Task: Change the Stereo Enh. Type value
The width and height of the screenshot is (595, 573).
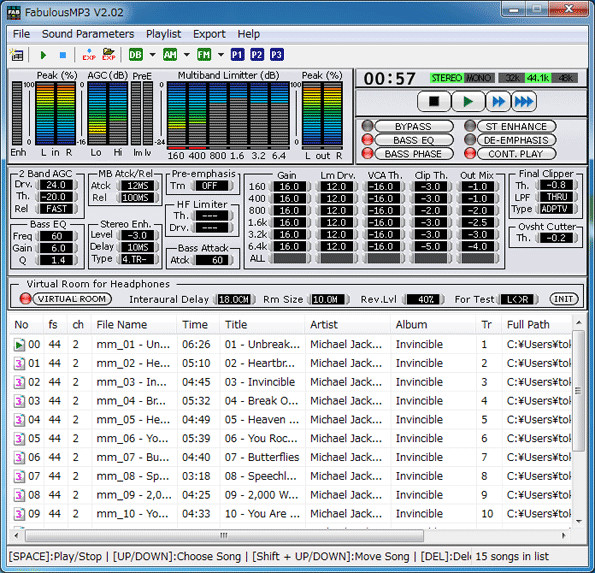Action: click(x=137, y=260)
